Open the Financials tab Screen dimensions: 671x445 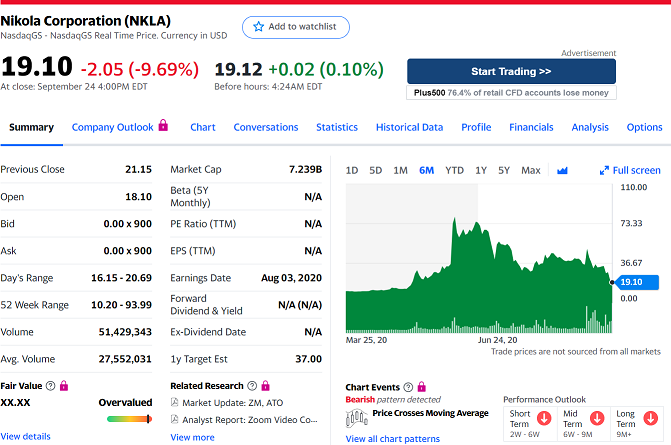coord(531,128)
